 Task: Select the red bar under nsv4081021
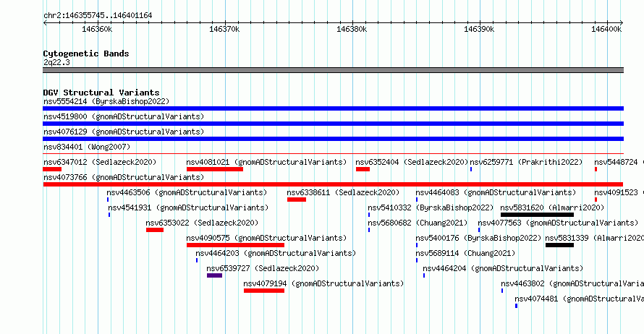pos(215,169)
